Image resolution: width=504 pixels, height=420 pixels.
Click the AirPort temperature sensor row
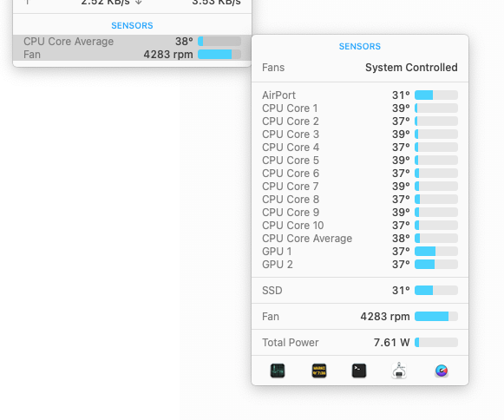360,95
